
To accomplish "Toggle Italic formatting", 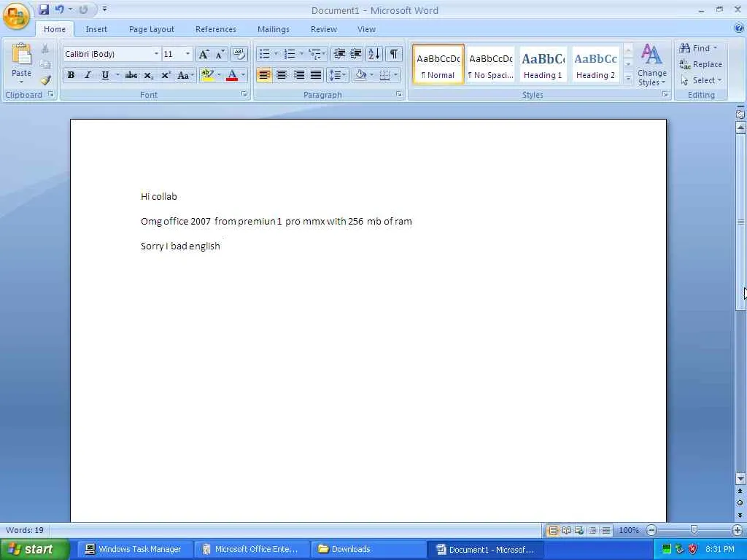I will coord(88,75).
